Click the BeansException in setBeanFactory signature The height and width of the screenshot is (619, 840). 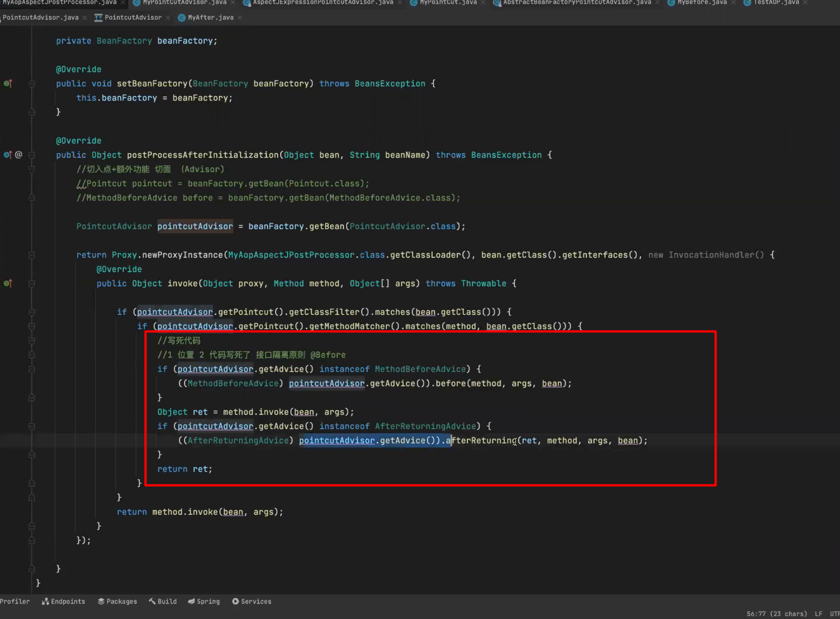[390, 83]
